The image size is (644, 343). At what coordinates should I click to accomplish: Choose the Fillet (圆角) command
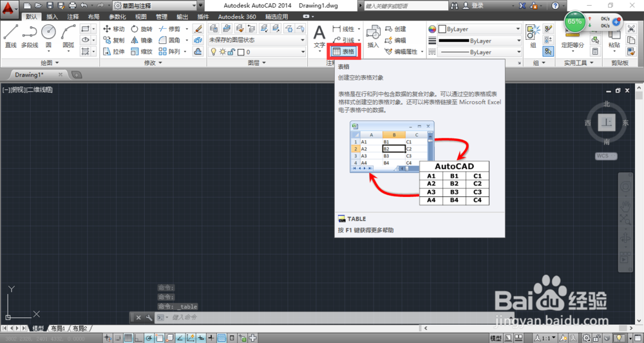(169, 40)
